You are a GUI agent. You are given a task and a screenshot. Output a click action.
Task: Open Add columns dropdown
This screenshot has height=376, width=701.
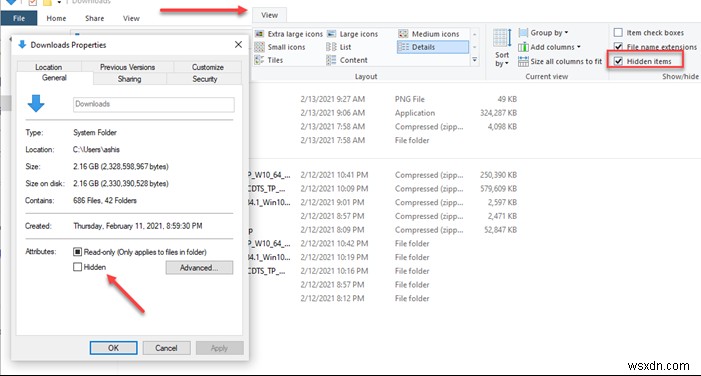549,47
